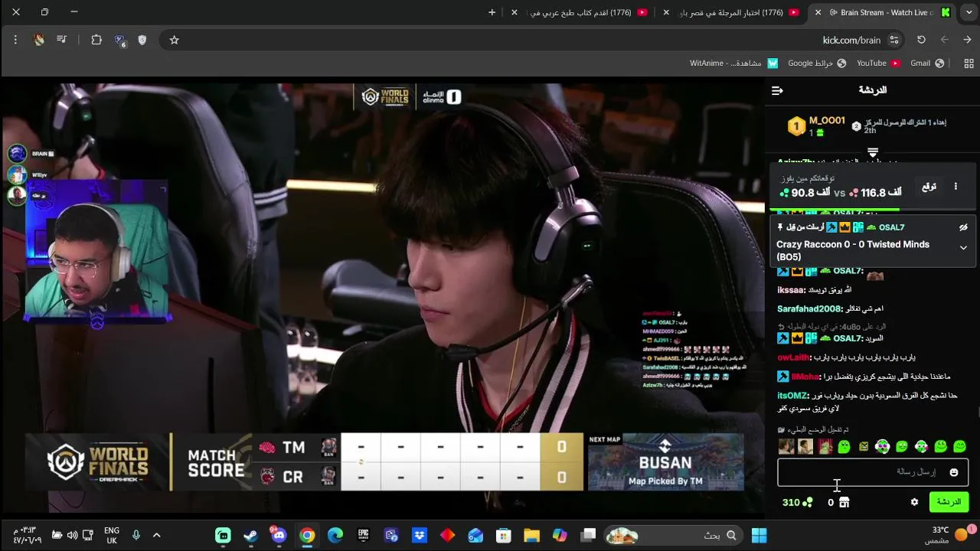
Task: Switch to the second YouTube (1776) tab
Action: point(583,12)
